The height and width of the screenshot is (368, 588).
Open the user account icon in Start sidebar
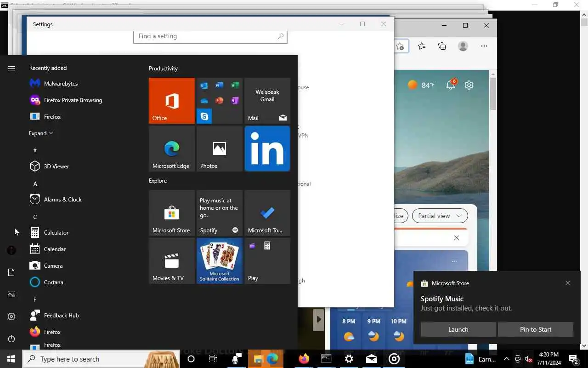[x=11, y=250]
